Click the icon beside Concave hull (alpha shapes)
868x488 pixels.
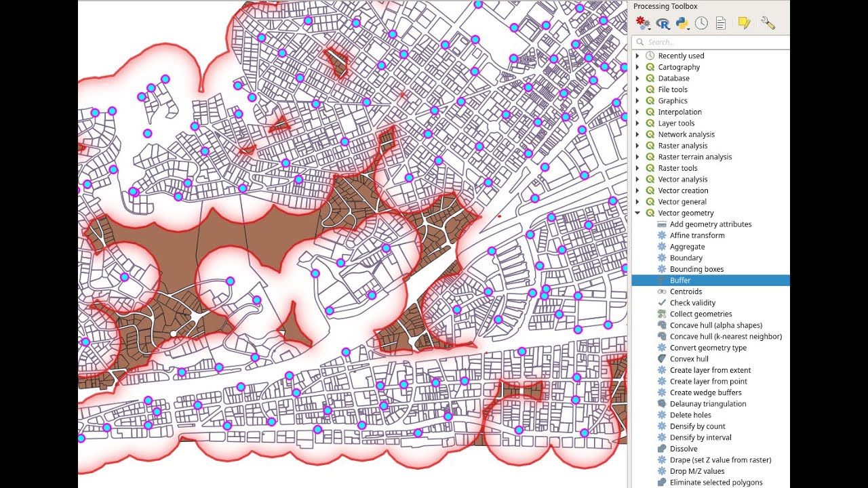[x=662, y=325]
